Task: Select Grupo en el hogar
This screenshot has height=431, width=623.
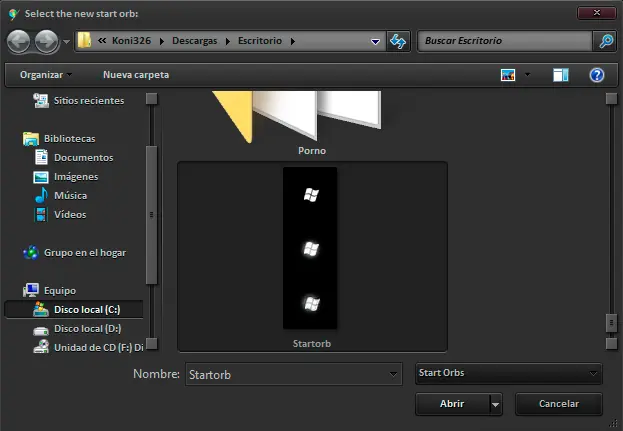Action: (75, 253)
